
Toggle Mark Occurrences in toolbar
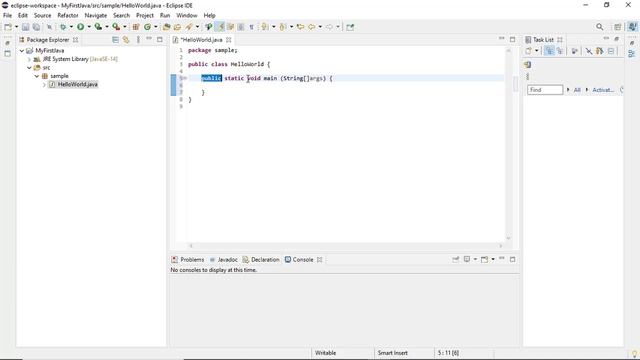click(220, 27)
